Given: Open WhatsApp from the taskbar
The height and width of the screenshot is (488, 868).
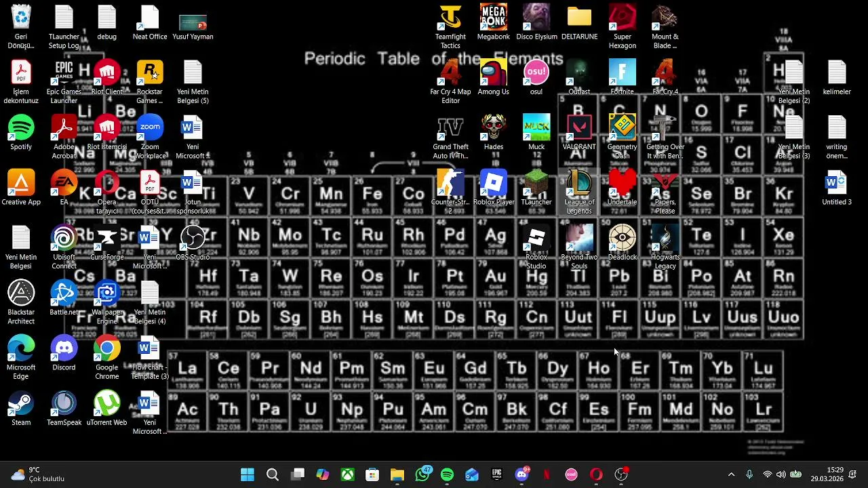Looking at the screenshot, I should point(422,474).
